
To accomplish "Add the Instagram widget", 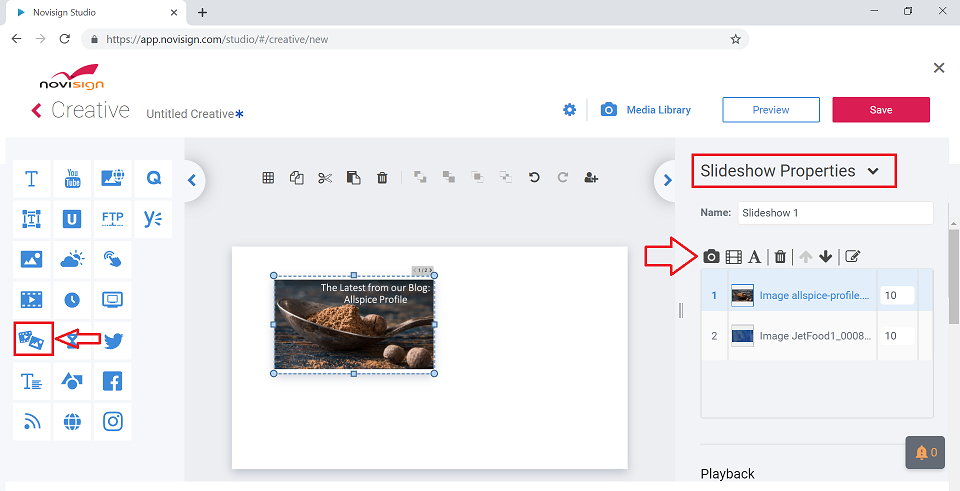I will pyautogui.click(x=113, y=421).
